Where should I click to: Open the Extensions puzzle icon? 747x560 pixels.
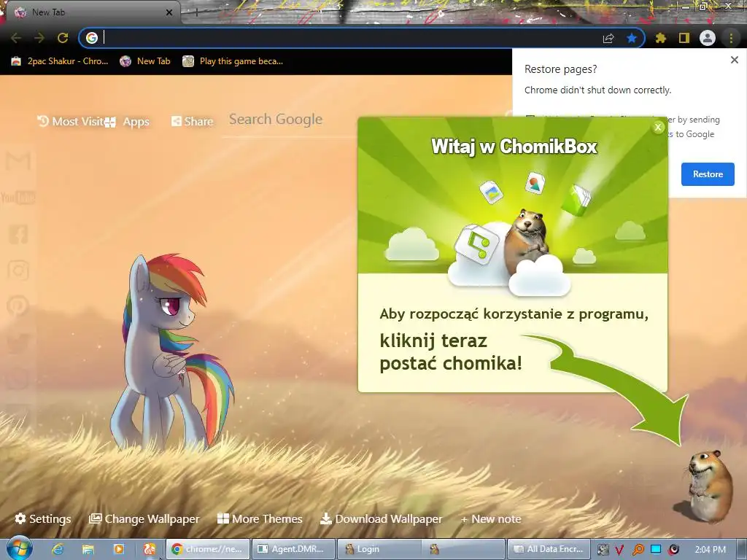coord(660,38)
